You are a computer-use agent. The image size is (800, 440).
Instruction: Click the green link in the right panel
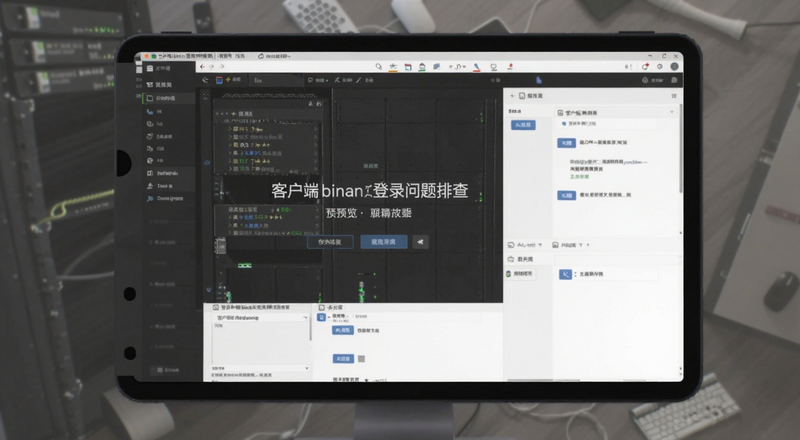coord(579,177)
